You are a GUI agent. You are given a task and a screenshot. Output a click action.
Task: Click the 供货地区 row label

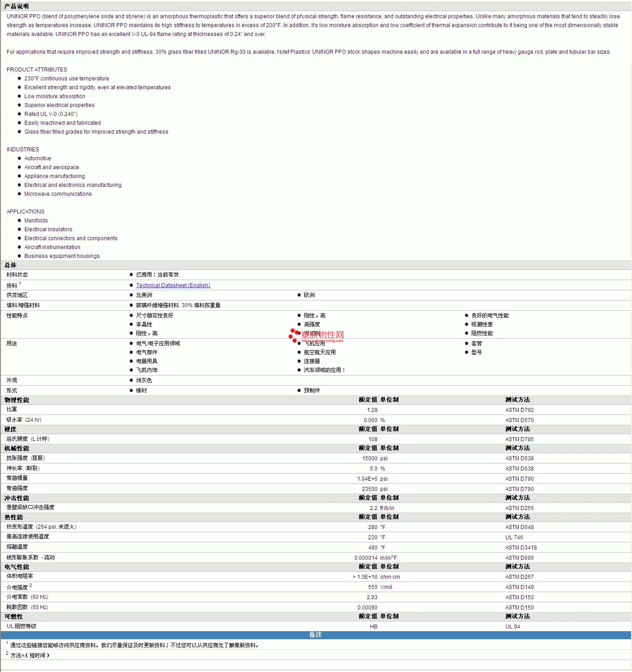tap(17, 295)
